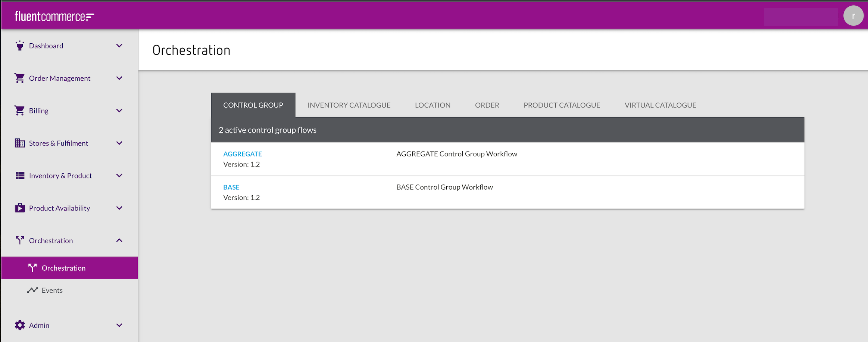Viewport: 868px width, 342px height.
Task: Switch to the Virtual Catalogue tab
Action: [660, 105]
